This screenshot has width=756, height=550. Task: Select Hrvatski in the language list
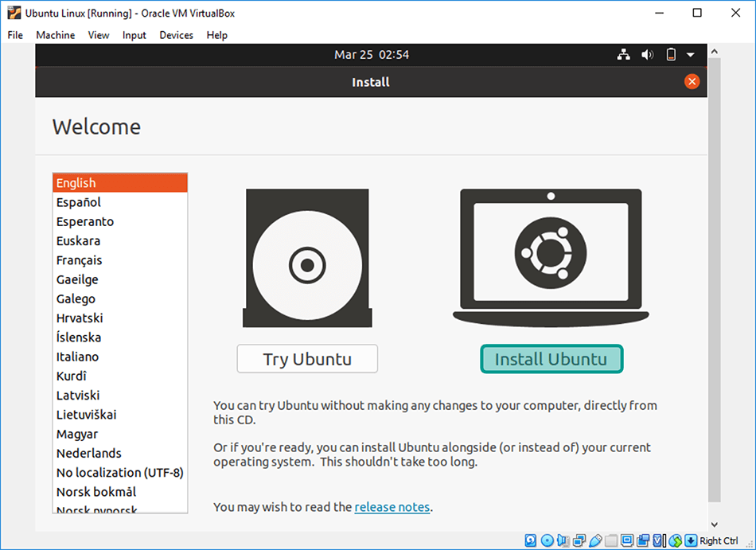click(120, 318)
